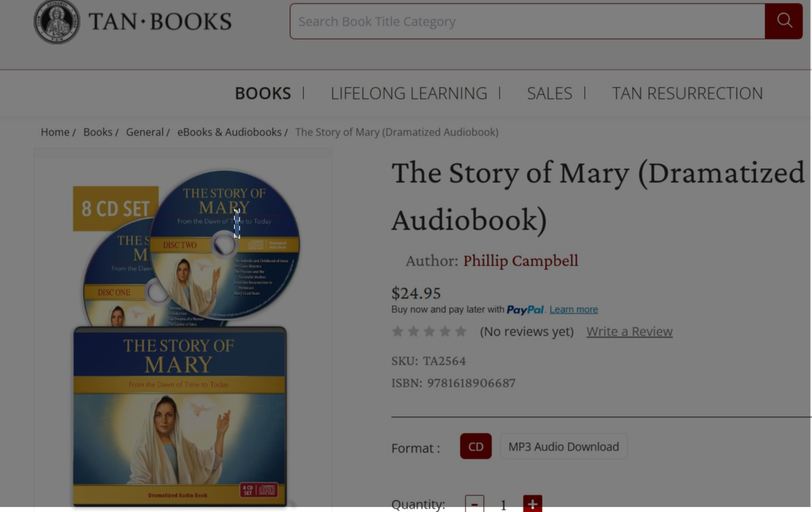Go to eBooks & Audiobooks breadcrumb

[229, 132]
